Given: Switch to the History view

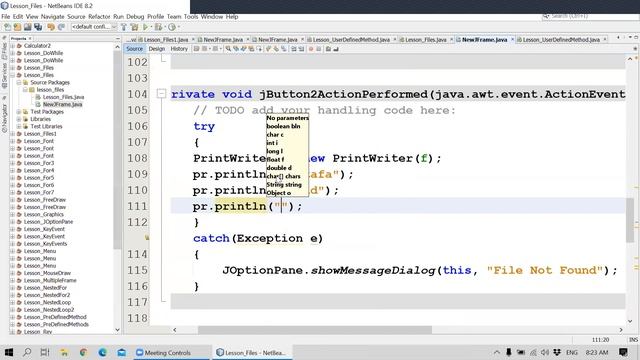Looking at the screenshot, I should coord(179,49).
